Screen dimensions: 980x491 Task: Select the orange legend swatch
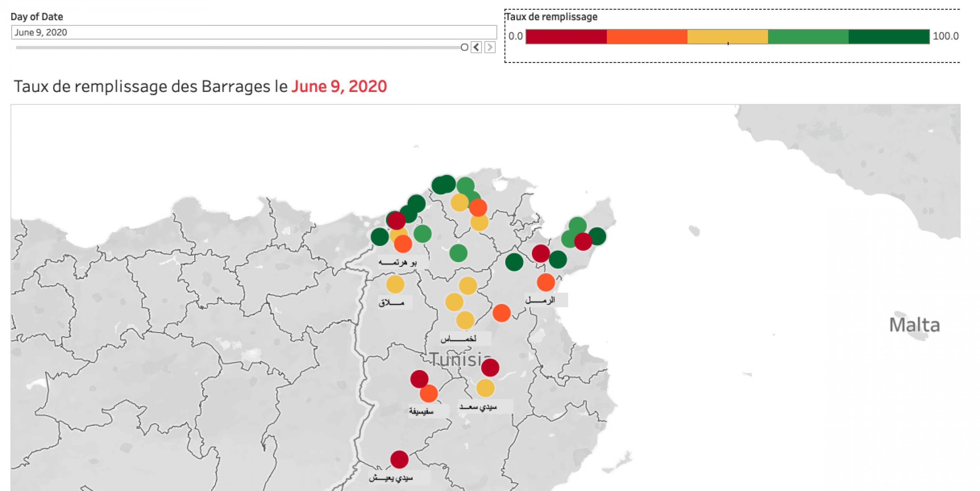647,36
